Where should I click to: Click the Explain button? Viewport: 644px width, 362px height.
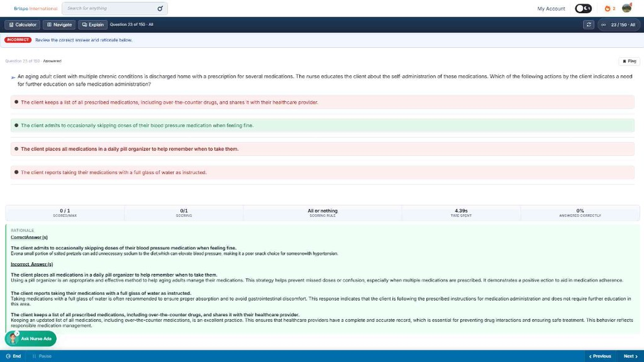point(93,25)
